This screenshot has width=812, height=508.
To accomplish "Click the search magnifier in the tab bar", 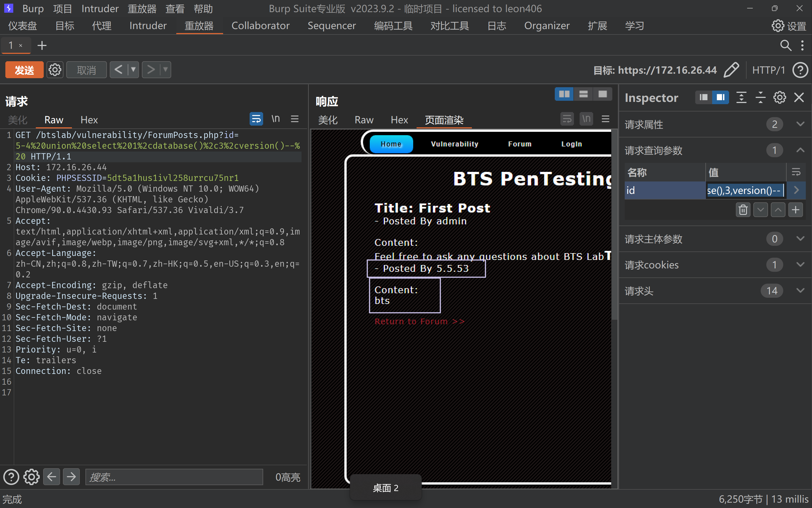I will click(785, 45).
